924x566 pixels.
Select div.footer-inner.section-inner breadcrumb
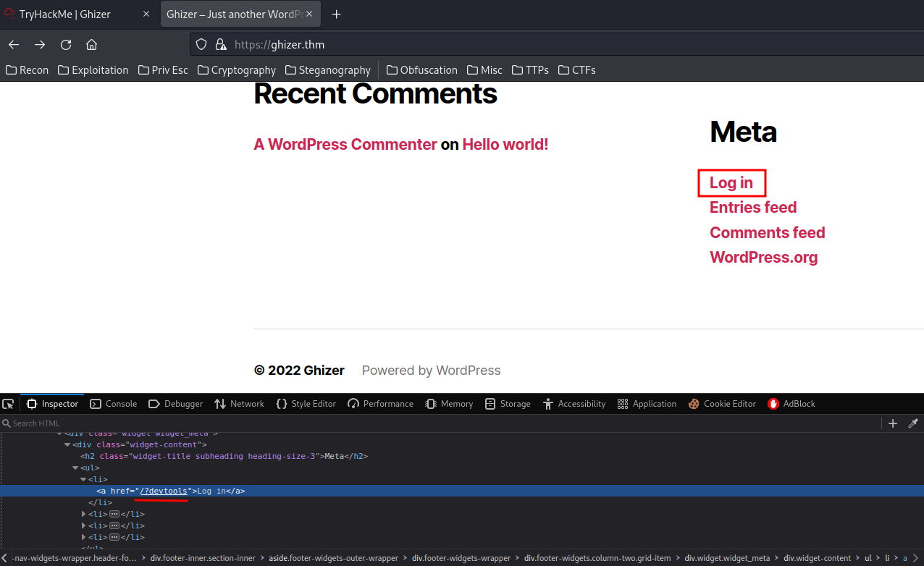[x=203, y=558]
